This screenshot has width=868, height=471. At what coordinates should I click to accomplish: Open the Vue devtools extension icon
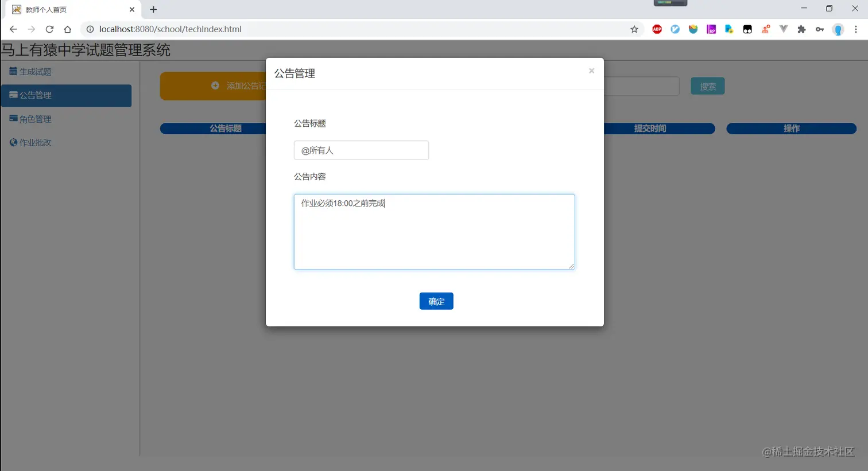[784, 29]
